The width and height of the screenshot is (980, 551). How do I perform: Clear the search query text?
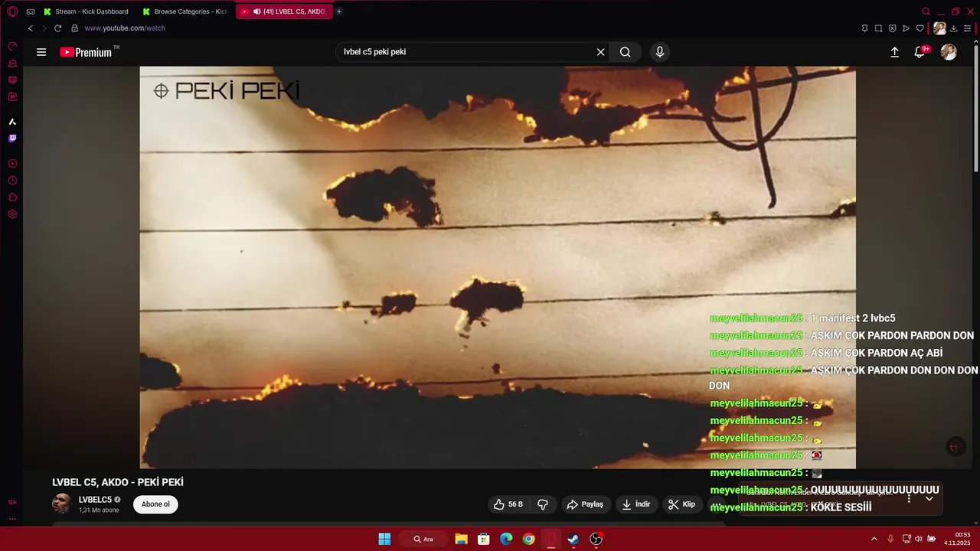[x=601, y=52]
